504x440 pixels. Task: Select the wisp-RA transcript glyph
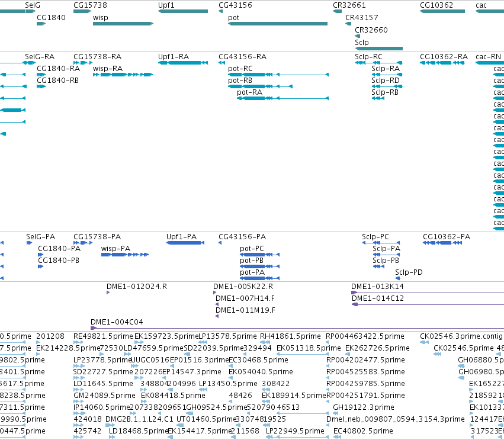pyautogui.click(x=123, y=75)
